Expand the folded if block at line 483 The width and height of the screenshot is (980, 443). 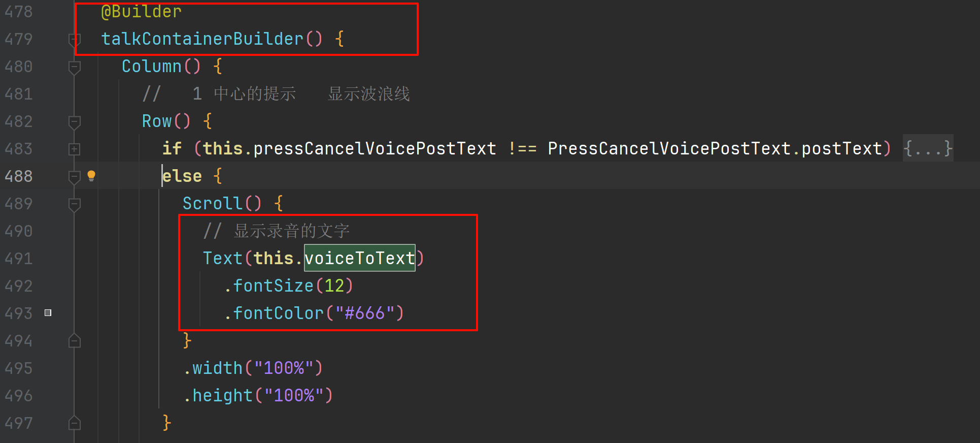click(x=74, y=149)
